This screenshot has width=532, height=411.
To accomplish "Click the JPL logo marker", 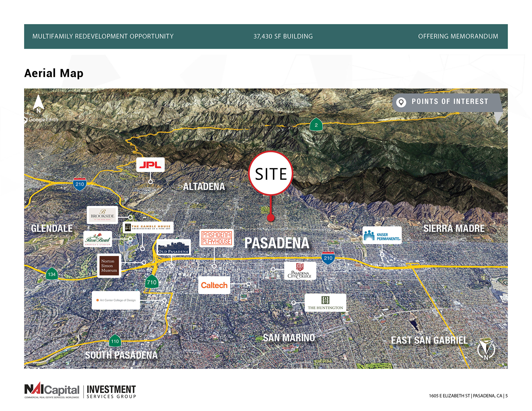I will (x=150, y=165).
